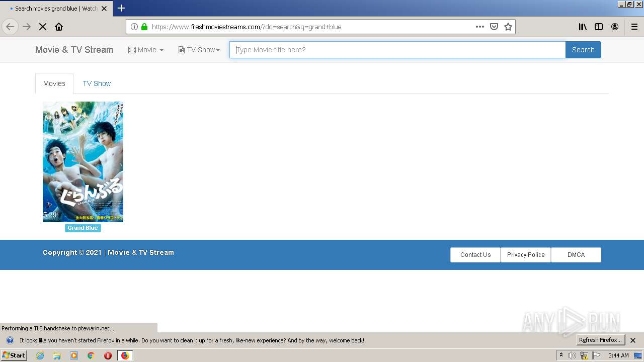Open the DMCA page
The height and width of the screenshot is (362, 644).
click(x=576, y=255)
